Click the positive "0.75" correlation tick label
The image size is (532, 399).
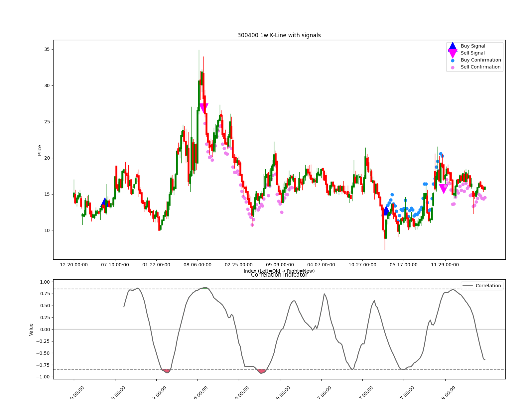[x=45, y=294]
